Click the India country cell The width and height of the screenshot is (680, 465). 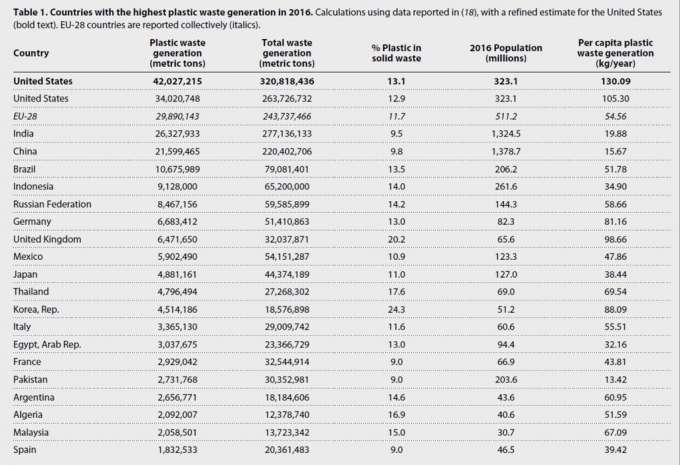click(x=23, y=134)
